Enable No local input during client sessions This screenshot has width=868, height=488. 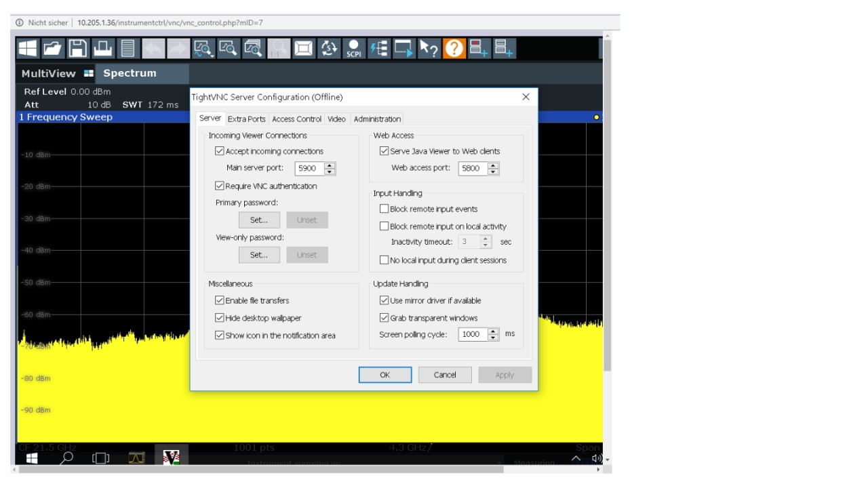pos(384,260)
